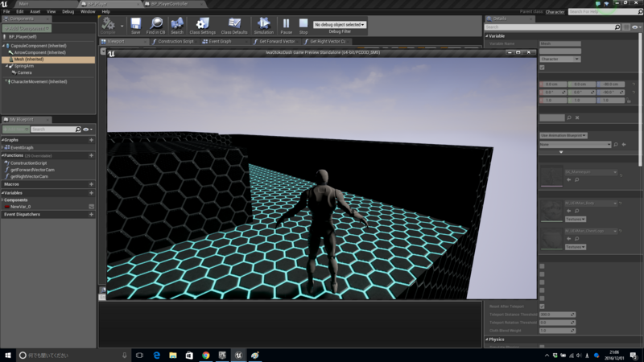The image size is (644, 362).
Task: Toggle My Blueprint view options eye
Action: [88, 130]
